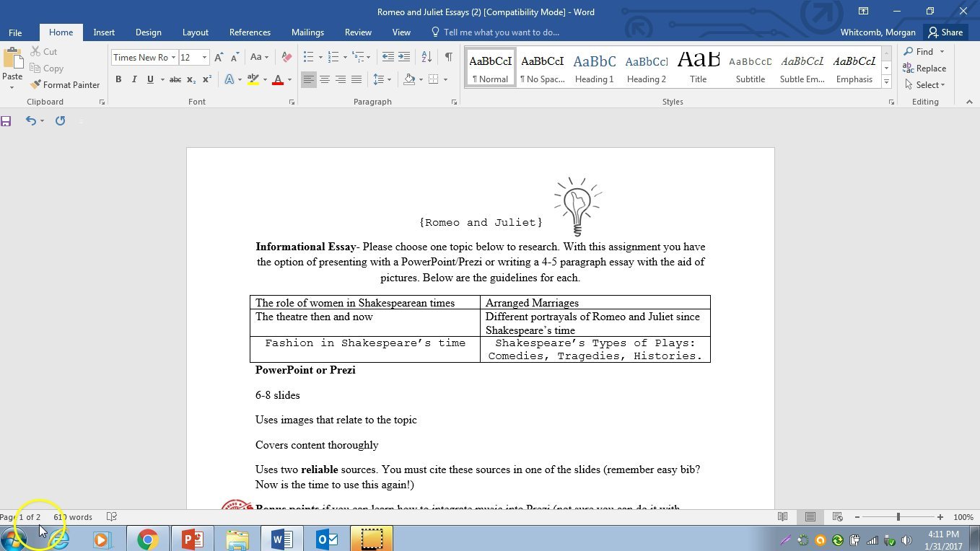This screenshot has height=551, width=980.
Task: Apply text highlight color
Action: (253, 79)
